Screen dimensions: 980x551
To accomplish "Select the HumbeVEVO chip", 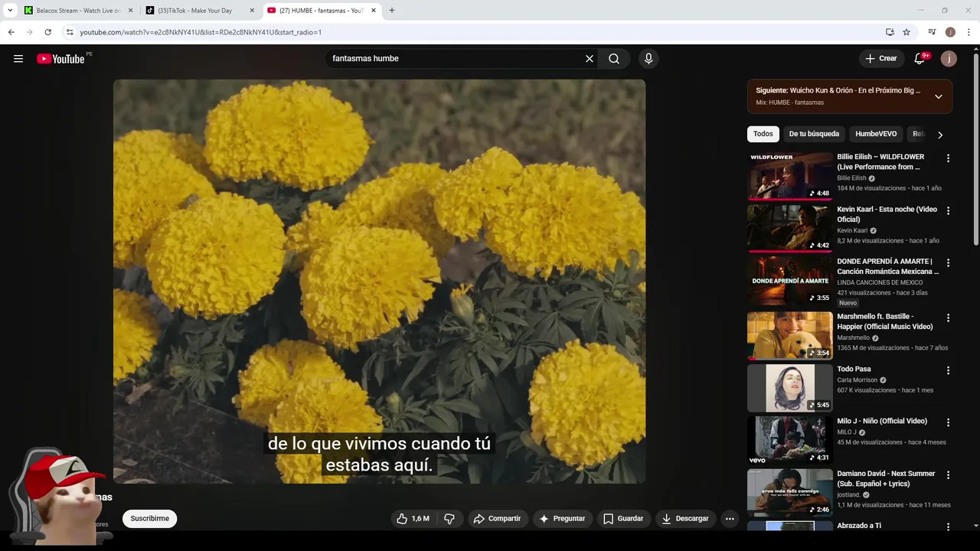I will (x=876, y=134).
